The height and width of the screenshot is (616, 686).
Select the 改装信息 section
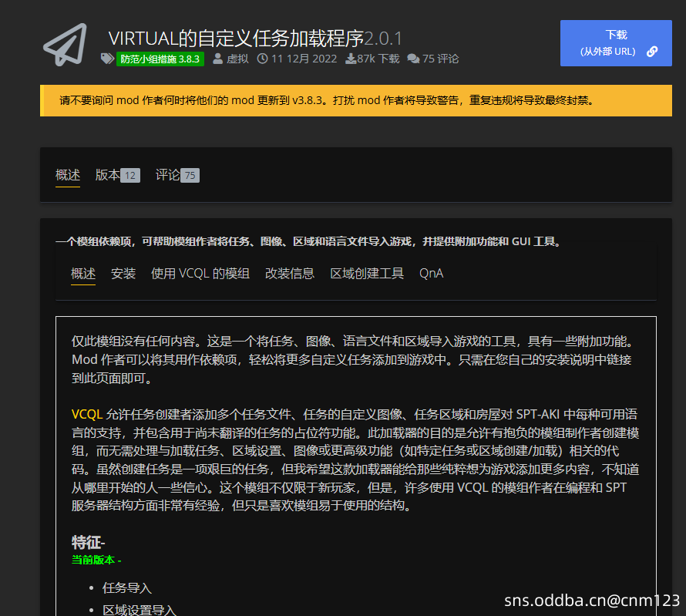[x=290, y=273]
